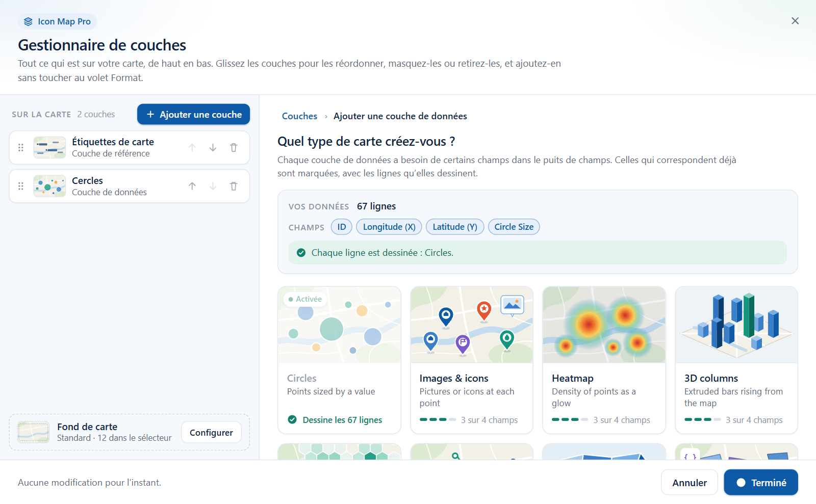816x504 pixels.
Task: Click 'Dessine les 67 lignes' status text
Action: tap(342, 420)
